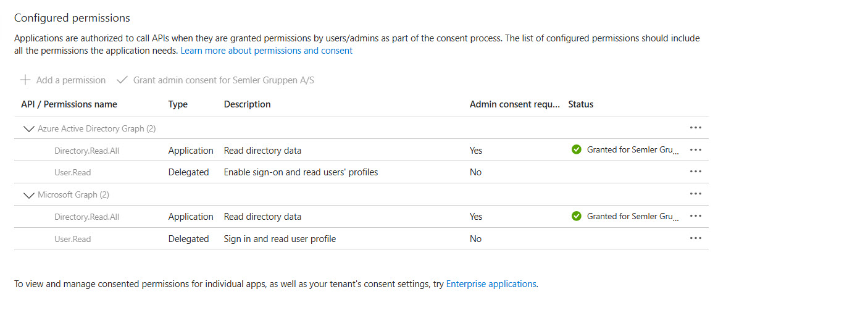
Task: Select User.Read under Azure Active Directory Graph
Action: (72, 173)
